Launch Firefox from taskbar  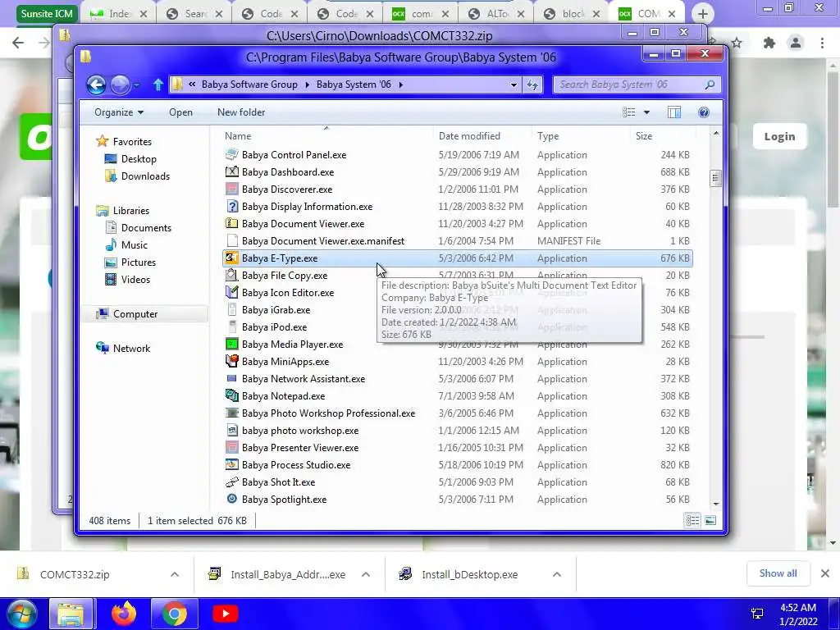point(124,614)
